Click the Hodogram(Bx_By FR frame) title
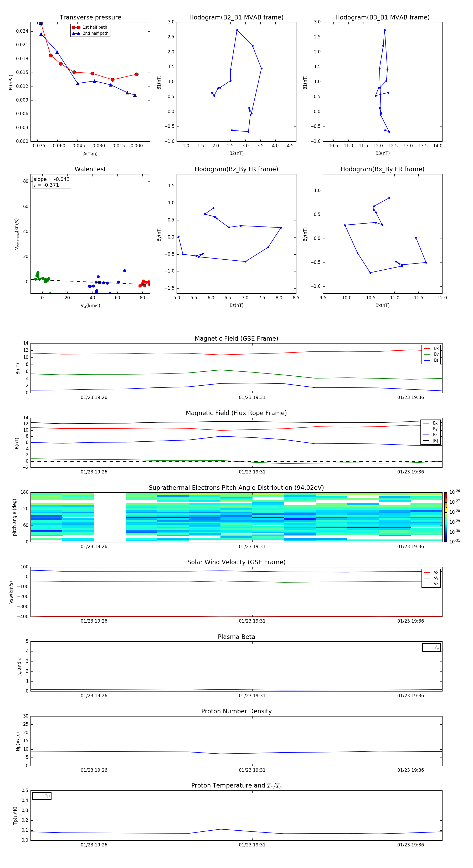This screenshot has height=868, width=473. click(x=382, y=169)
